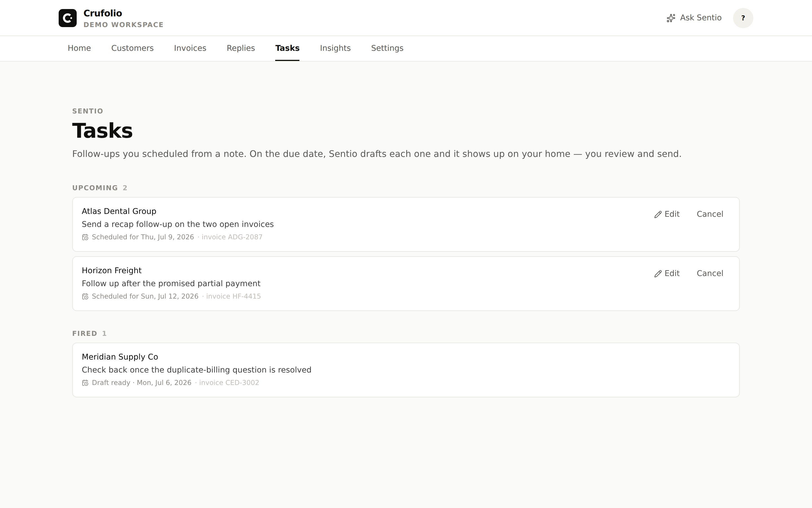Image resolution: width=812 pixels, height=508 pixels.
Task: Open the Customers tab
Action: click(132, 48)
